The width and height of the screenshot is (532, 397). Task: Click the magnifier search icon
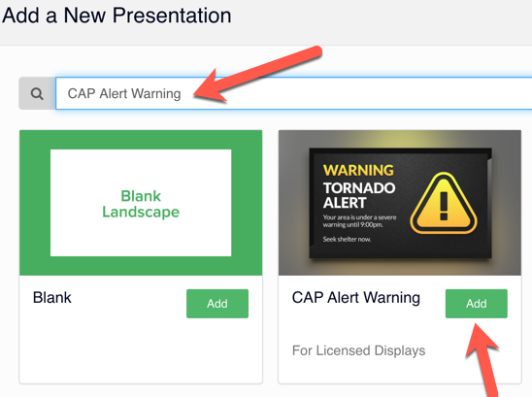(37, 93)
